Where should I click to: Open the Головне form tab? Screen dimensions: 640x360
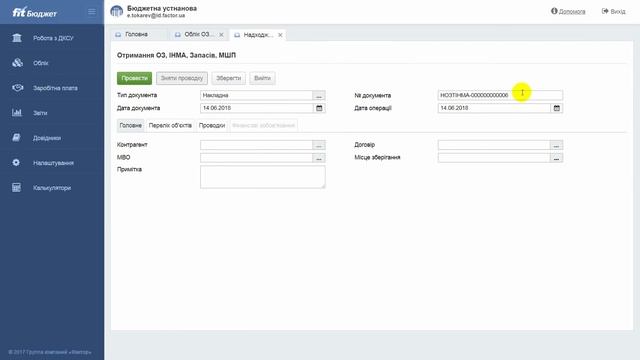pos(131,125)
